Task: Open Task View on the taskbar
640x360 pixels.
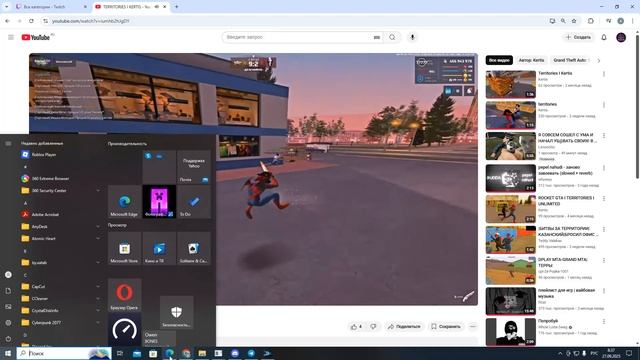Action: pos(120,353)
